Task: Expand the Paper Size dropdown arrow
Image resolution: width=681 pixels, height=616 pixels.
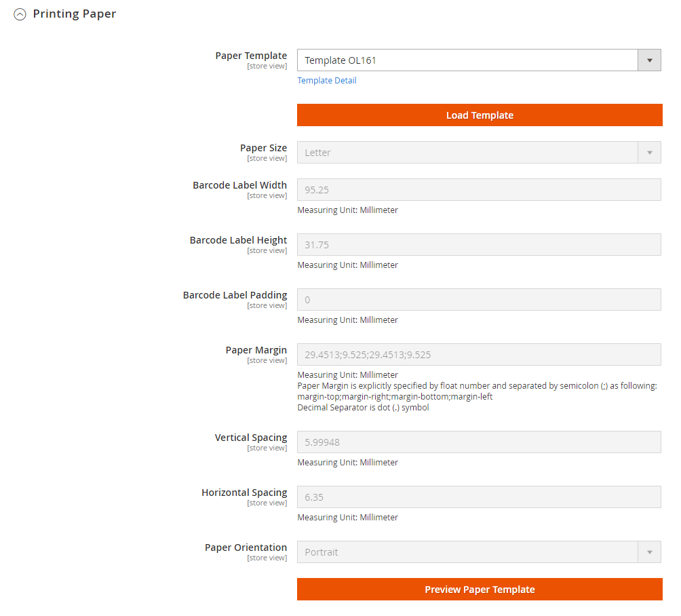Action: [x=649, y=153]
